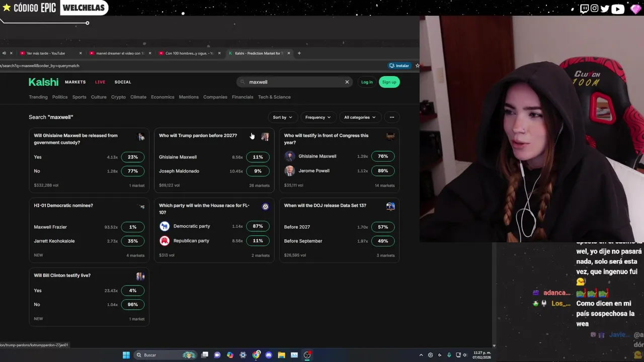Open the Windows Start menu
Viewport: 644px width, 362px height.
tap(126, 355)
